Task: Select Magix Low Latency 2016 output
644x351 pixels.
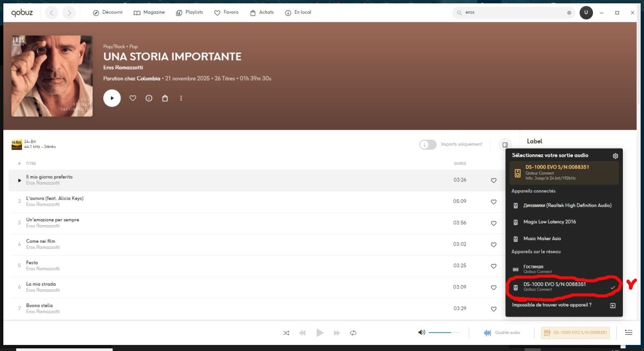Action: (x=564, y=222)
